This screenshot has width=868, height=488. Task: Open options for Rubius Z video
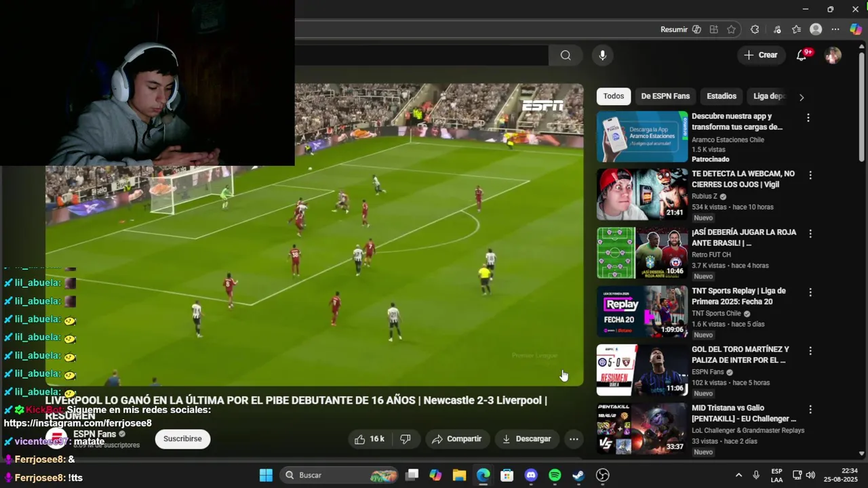coord(810,175)
